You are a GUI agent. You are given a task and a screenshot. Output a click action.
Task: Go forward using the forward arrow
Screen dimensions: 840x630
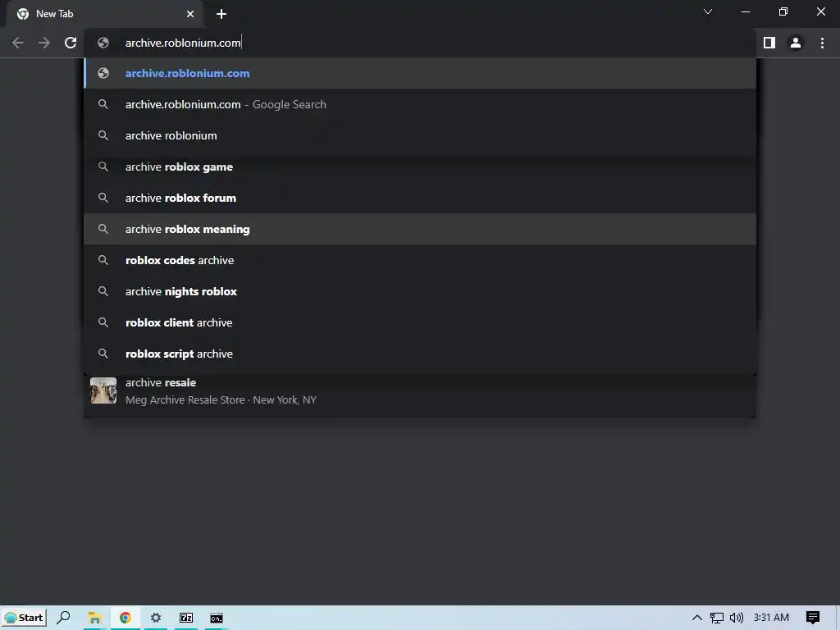[x=44, y=43]
